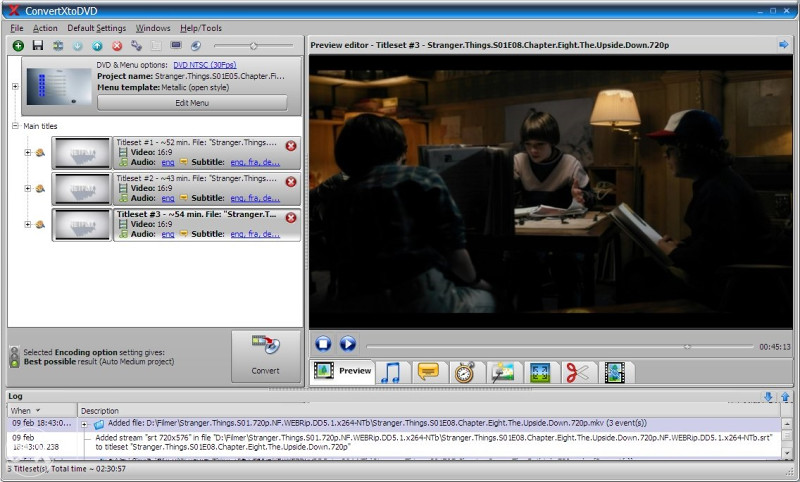800x482 pixels.
Task: Open the When column sort dropdown
Action: tap(38, 411)
